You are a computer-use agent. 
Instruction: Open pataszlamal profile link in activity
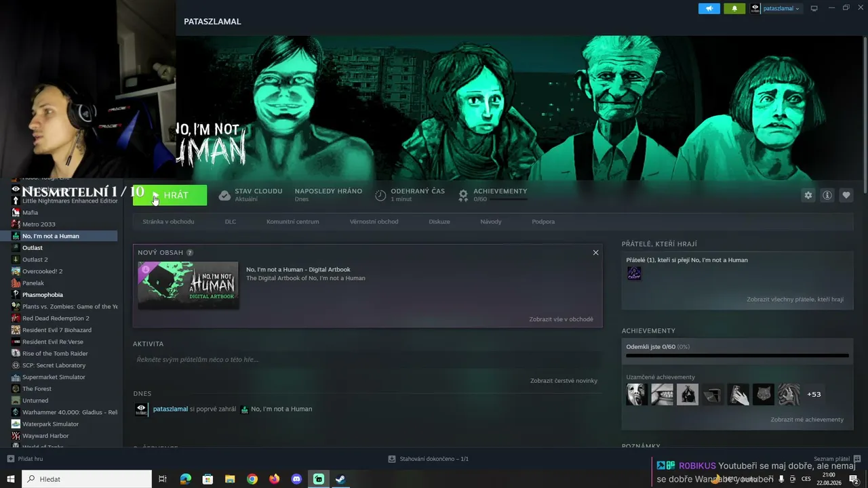170,409
